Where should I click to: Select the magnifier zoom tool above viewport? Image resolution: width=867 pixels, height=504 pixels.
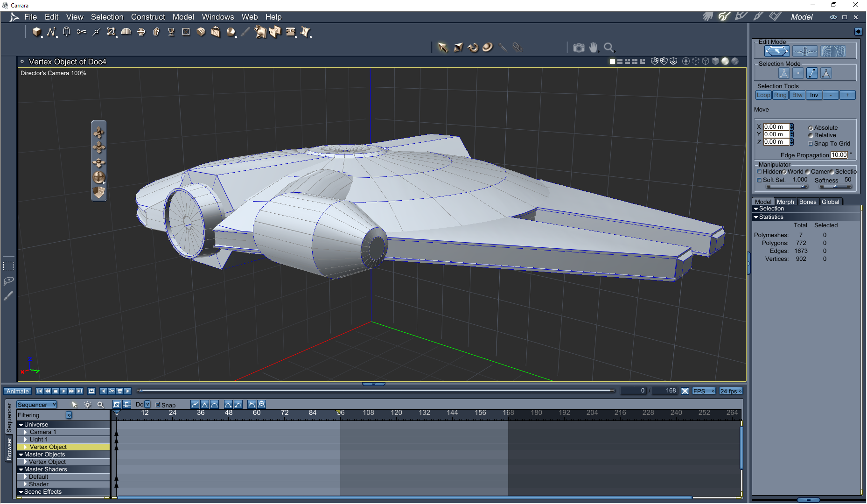click(609, 48)
